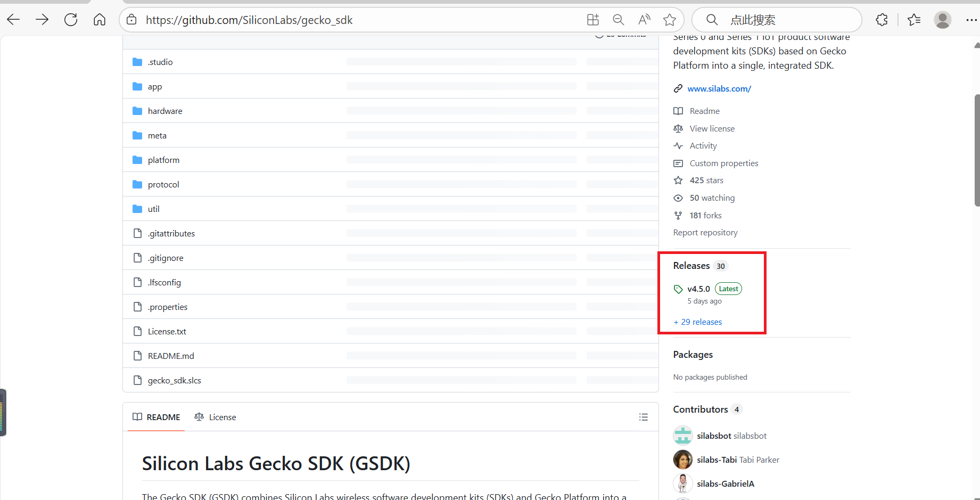This screenshot has width=980, height=500.
Task: Click the zoom out magnifier icon
Action: pos(619,20)
